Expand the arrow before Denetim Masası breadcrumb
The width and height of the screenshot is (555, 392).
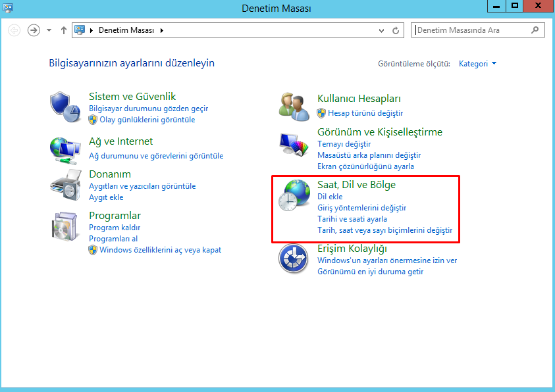point(92,30)
